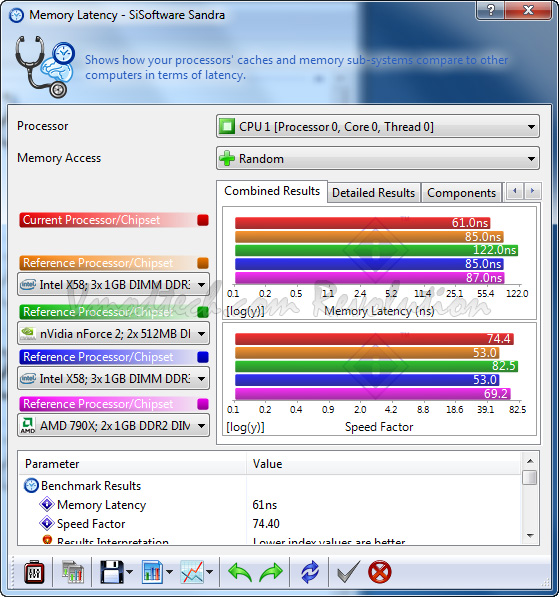
Task: Toggle the green Reference Processor/Chipset box
Action: pyautogui.click(x=203, y=312)
